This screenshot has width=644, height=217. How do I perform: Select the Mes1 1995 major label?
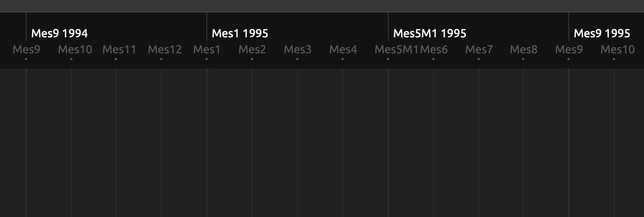pyautogui.click(x=240, y=33)
